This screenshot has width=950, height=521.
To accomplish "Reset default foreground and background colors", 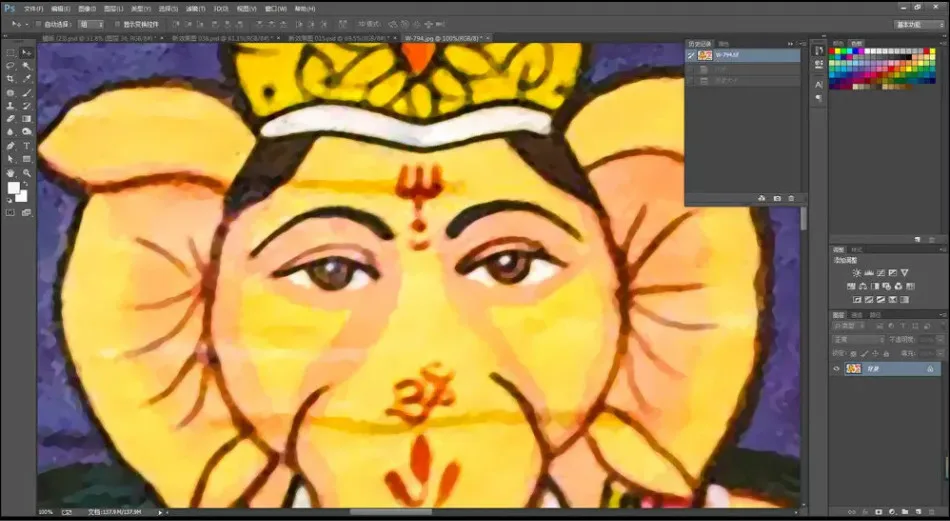I will click(10, 199).
